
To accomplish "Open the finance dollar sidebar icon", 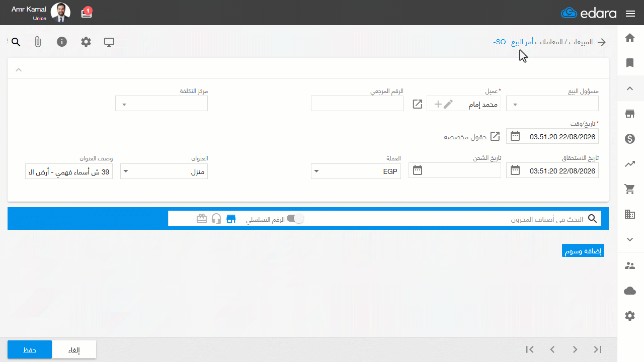I will pyautogui.click(x=630, y=139).
